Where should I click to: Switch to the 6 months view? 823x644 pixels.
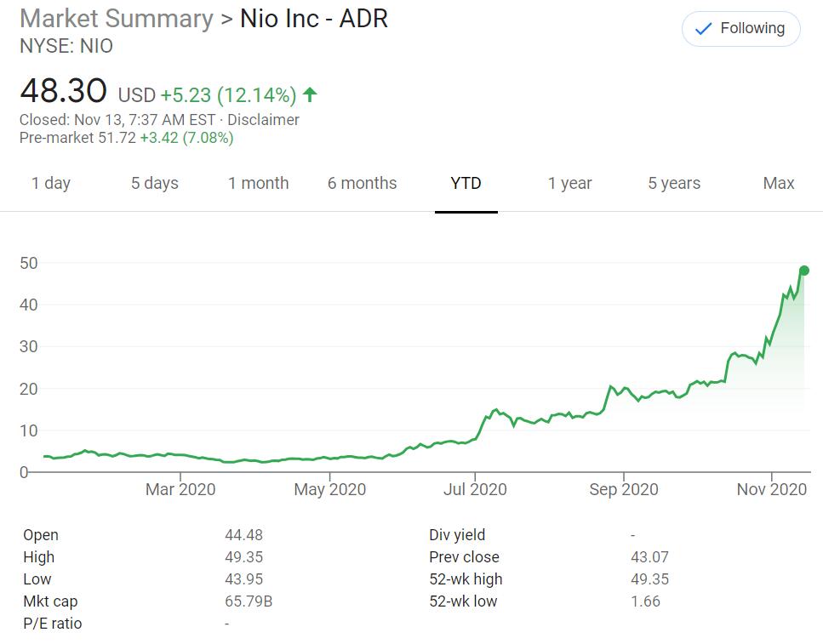click(x=362, y=183)
